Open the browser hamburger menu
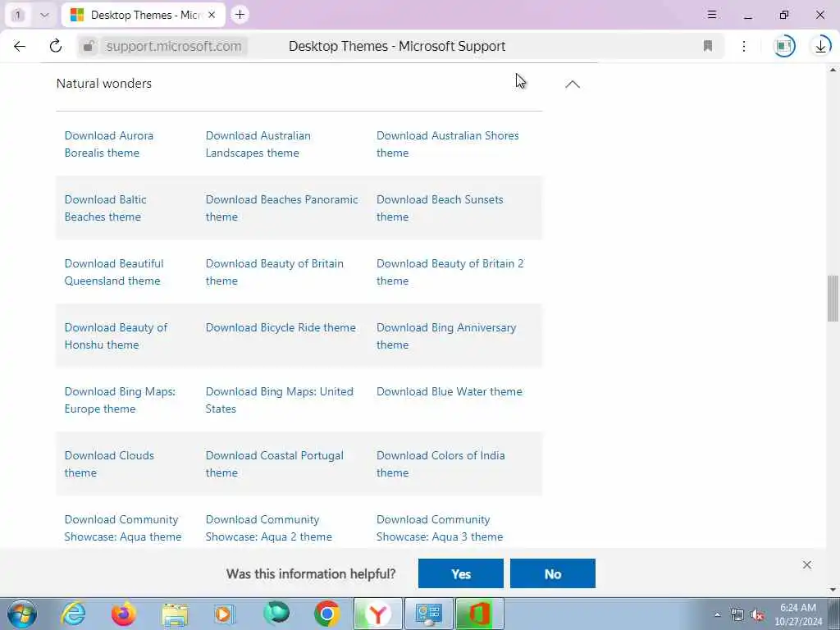This screenshot has width=840, height=630. (x=712, y=15)
